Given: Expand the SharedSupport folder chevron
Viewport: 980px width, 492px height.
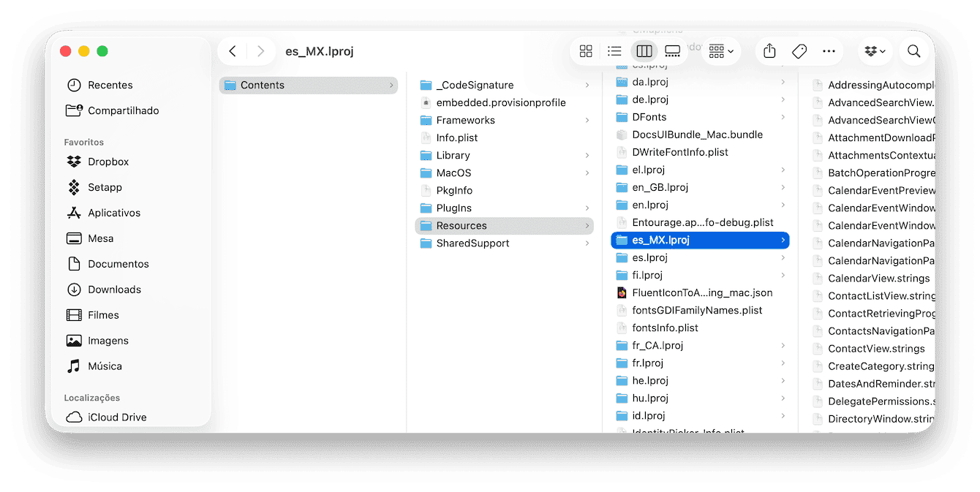Looking at the screenshot, I should point(587,243).
